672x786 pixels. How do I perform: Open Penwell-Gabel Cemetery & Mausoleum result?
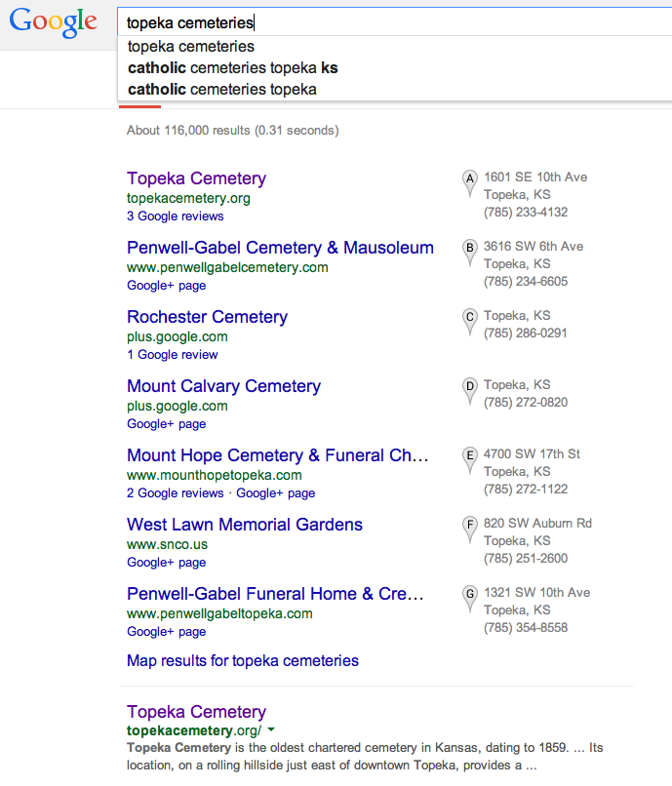point(280,248)
